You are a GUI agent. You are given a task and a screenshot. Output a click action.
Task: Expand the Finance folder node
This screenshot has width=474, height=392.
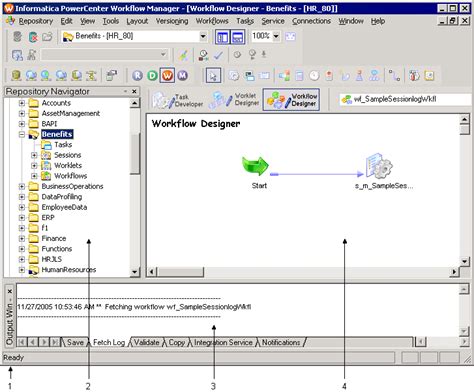coord(22,239)
